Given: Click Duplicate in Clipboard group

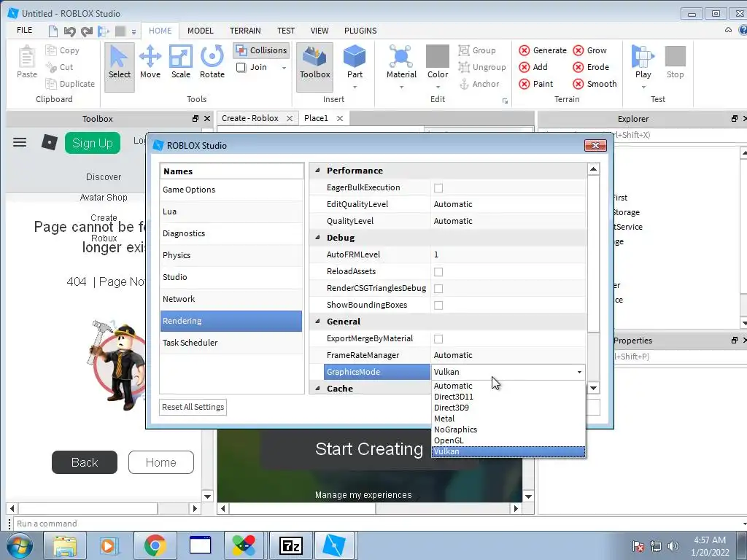Looking at the screenshot, I should (x=70, y=84).
